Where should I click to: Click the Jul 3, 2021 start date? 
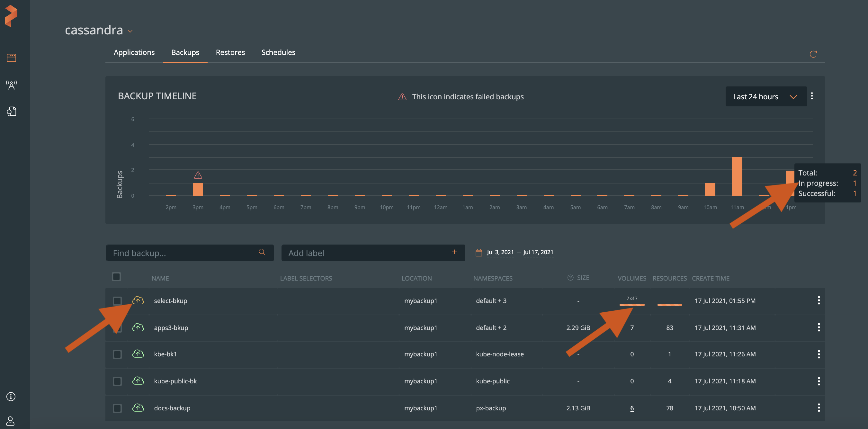[500, 252]
